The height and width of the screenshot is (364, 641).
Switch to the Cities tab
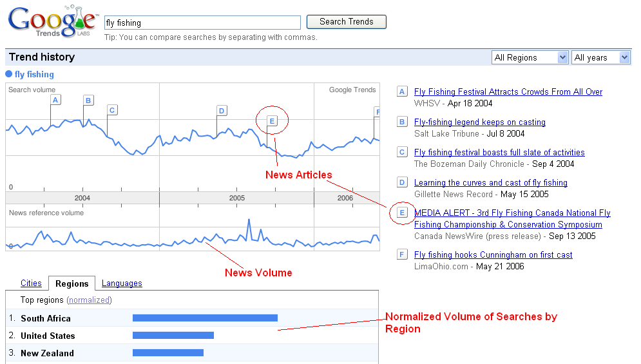point(31,283)
